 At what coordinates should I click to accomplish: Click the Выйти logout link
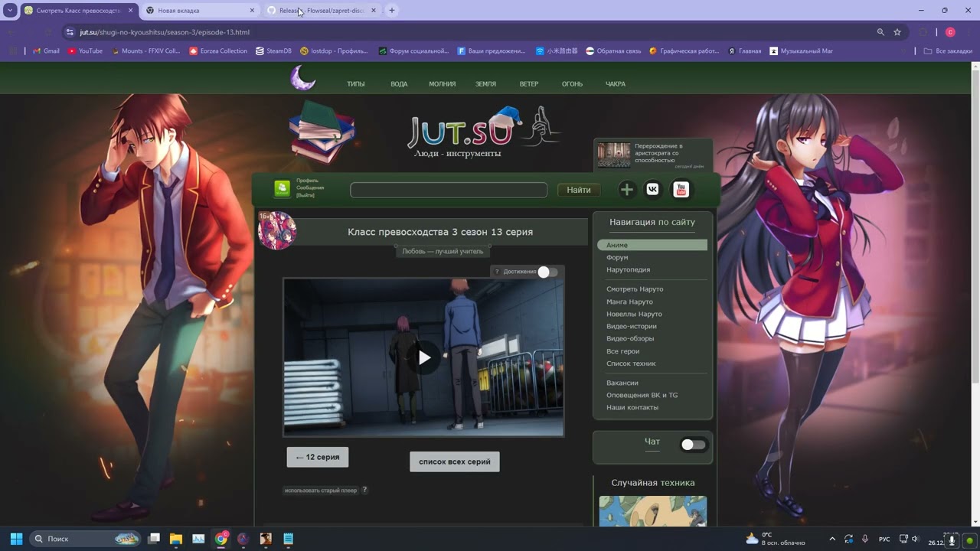pos(305,195)
